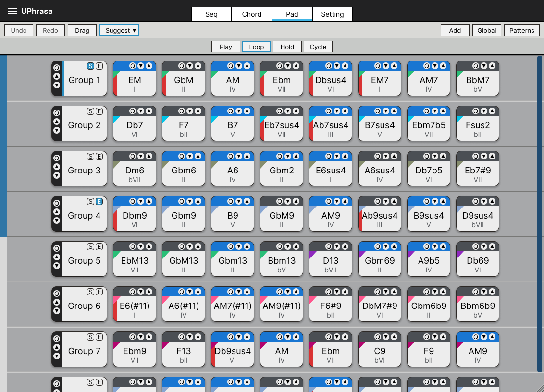Click the down arrow on Group 7
544x392 pixels.
(x=57, y=356)
